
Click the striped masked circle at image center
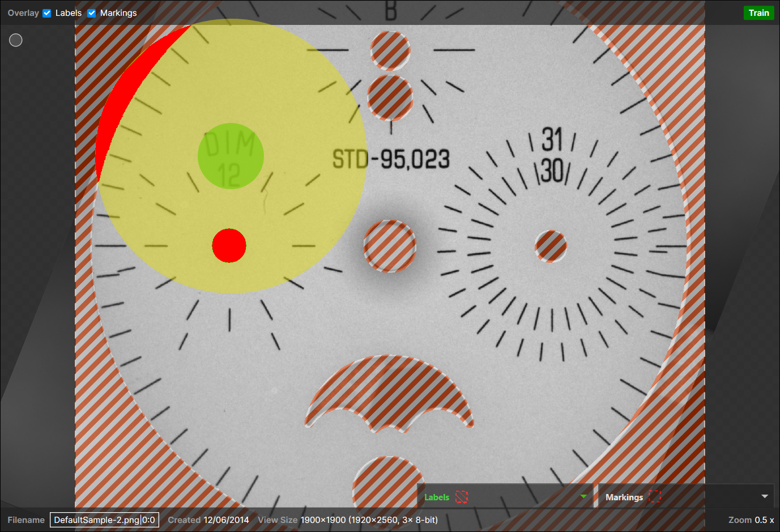390,246
